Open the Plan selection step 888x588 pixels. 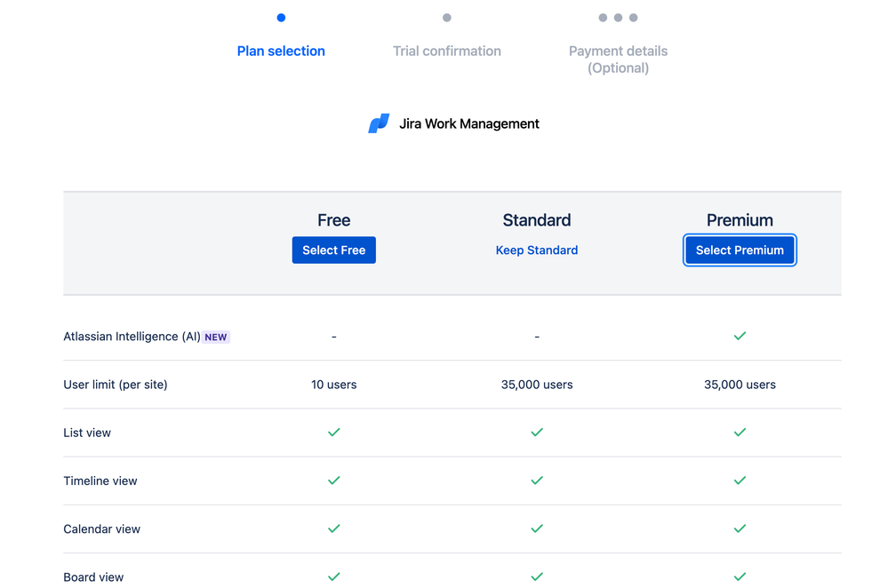pos(281,51)
